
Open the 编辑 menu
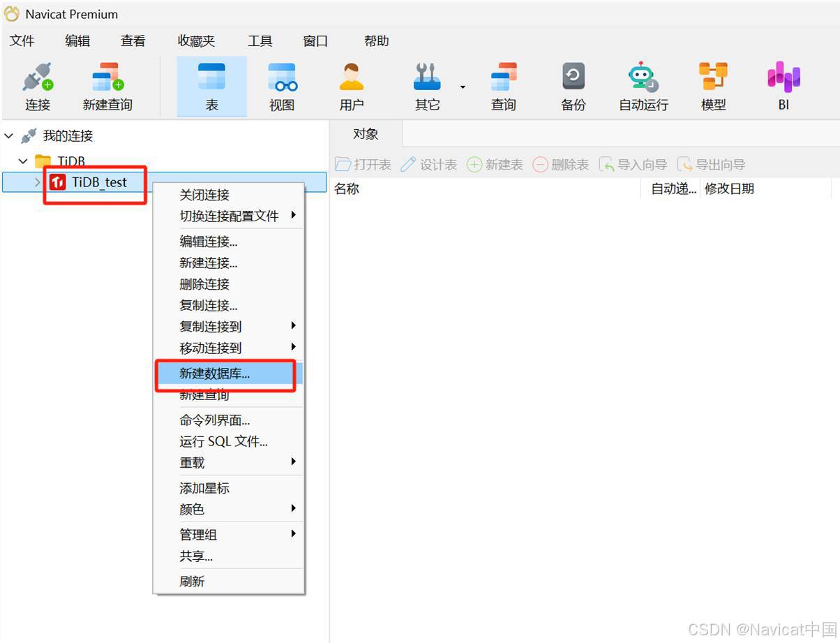77,41
